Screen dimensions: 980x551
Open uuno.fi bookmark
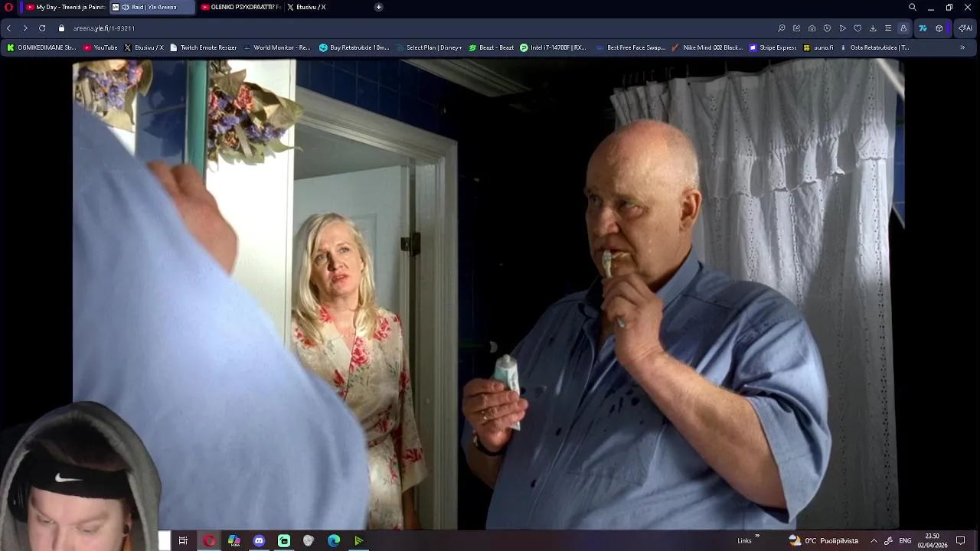(818, 47)
